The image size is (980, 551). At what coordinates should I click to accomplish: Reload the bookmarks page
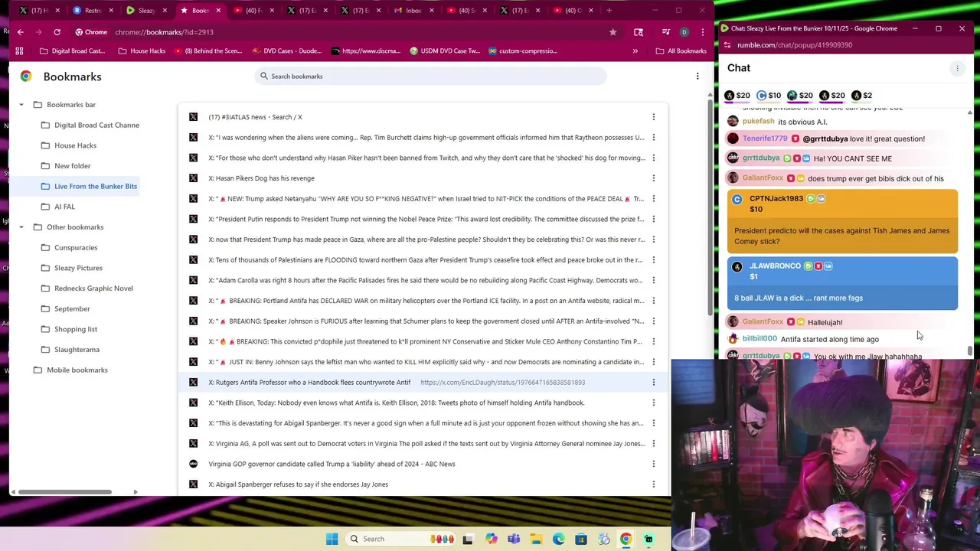[57, 32]
